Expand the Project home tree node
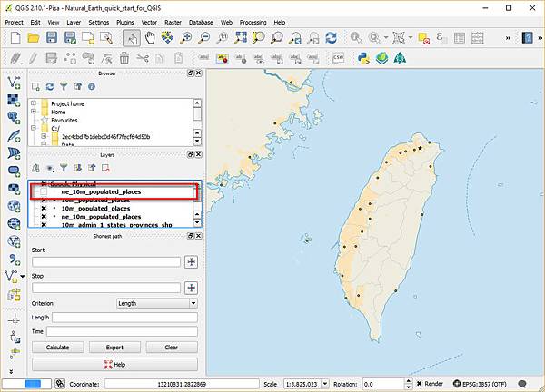Viewport: 545px width, 392px height. (x=34, y=103)
